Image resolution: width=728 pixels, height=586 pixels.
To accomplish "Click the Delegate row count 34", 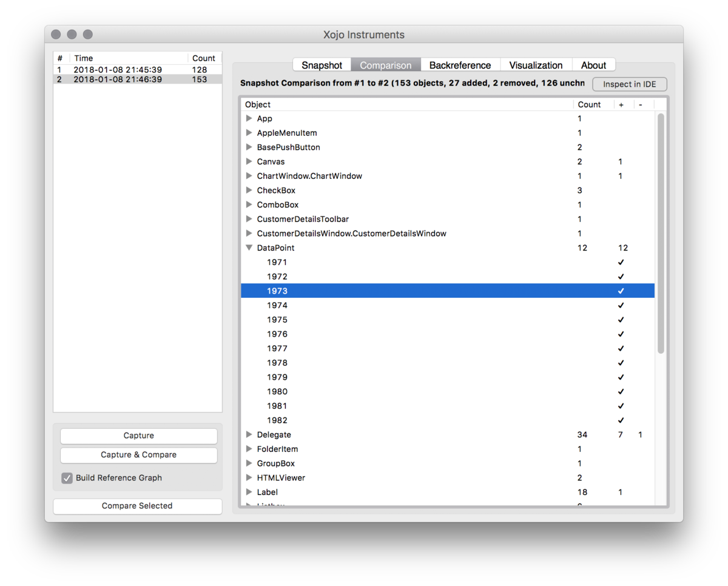I will tap(582, 435).
